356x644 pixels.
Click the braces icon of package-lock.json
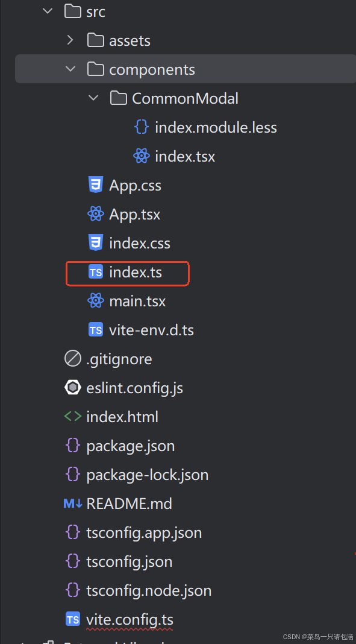[x=73, y=475]
